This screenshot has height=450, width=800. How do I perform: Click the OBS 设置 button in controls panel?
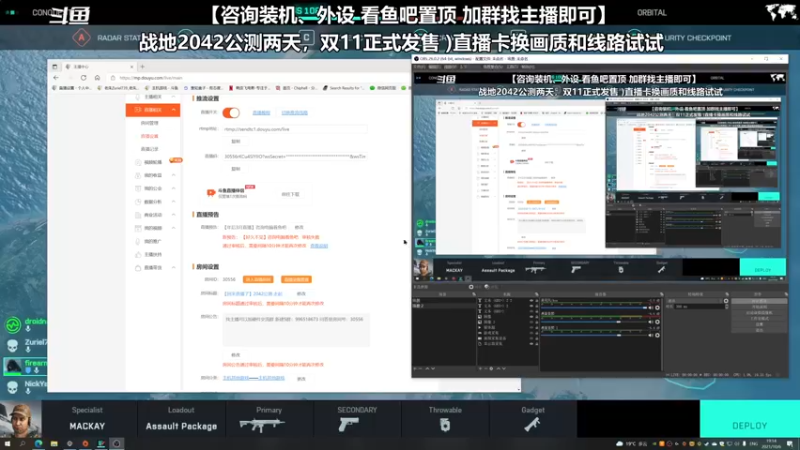tap(759, 324)
